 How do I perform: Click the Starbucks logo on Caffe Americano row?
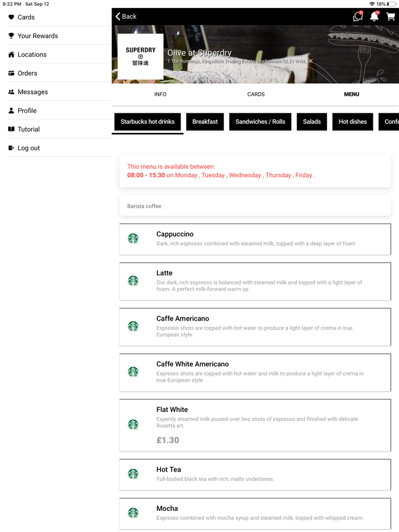pos(133,326)
